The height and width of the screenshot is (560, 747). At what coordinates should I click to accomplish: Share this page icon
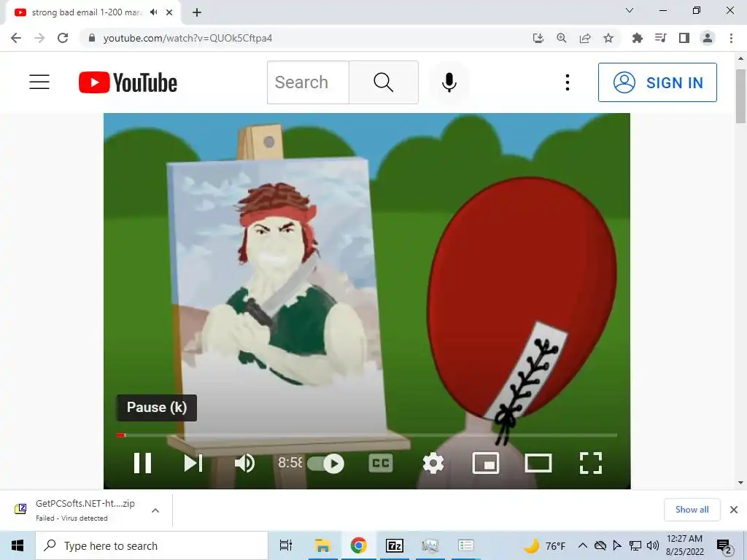(585, 38)
